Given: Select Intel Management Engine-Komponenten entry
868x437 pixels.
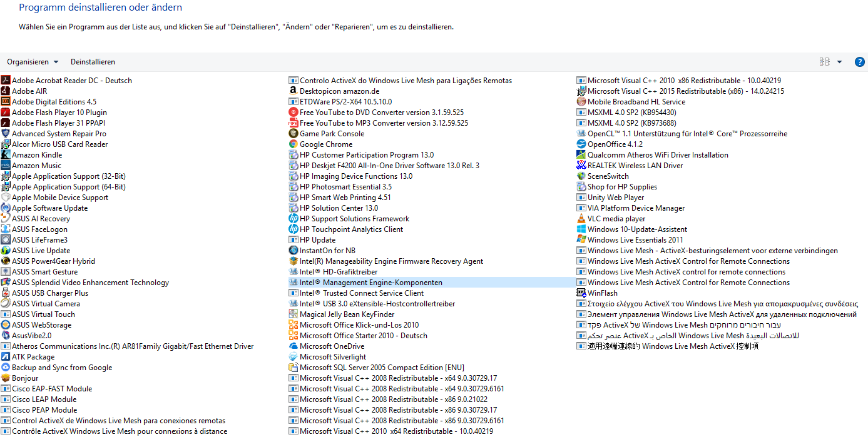Looking at the screenshot, I should coord(431,282).
